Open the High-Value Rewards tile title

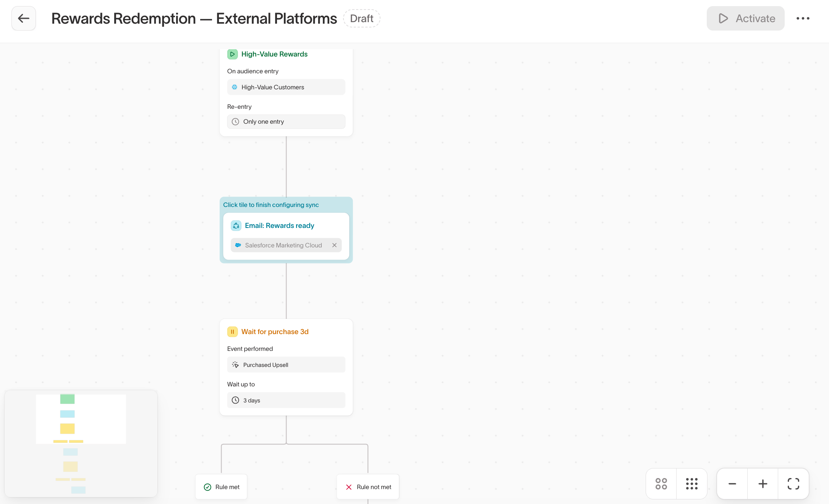(x=274, y=54)
